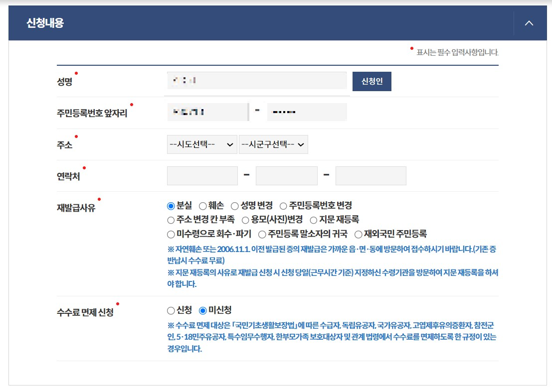Click the 주민등록번호 front digits field
552x392 pixels.
pos(208,112)
